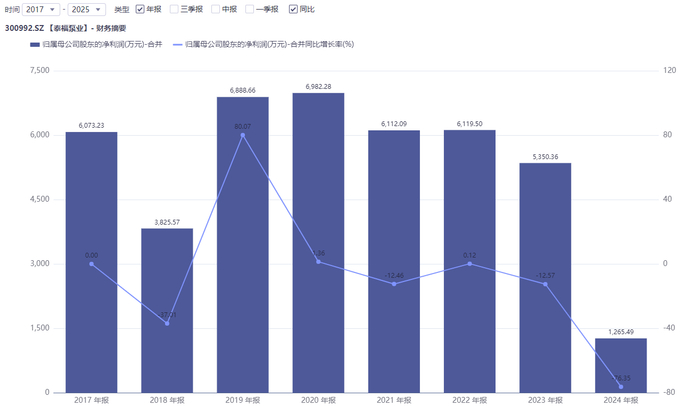Screen dimensions: 700x406
Task: Click the -37.01 line point in 2018
Action: 167,323
